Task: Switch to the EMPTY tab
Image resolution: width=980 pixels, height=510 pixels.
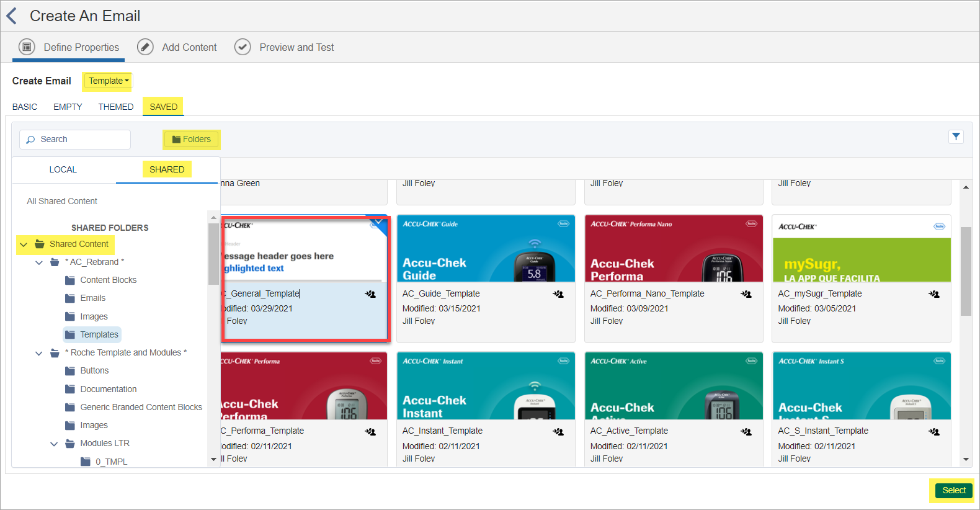Action: coord(68,107)
